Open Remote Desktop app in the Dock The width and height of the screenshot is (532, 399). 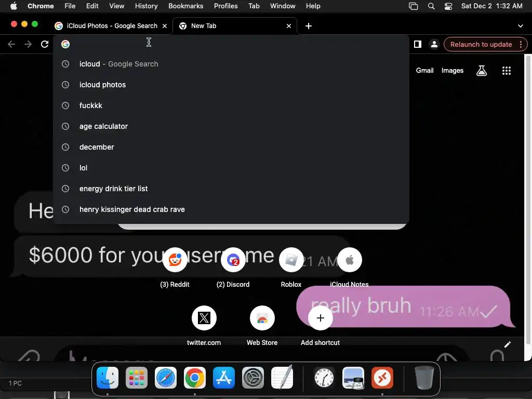coord(382,378)
